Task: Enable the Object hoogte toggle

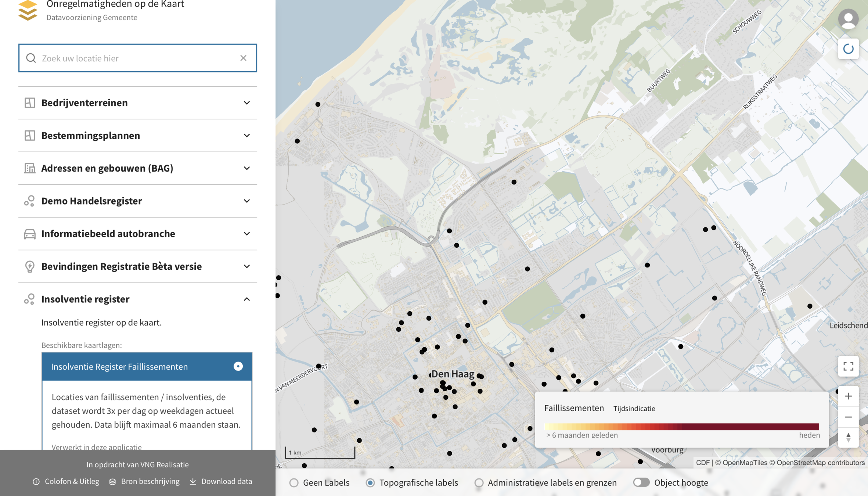Action: tap(641, 482)
